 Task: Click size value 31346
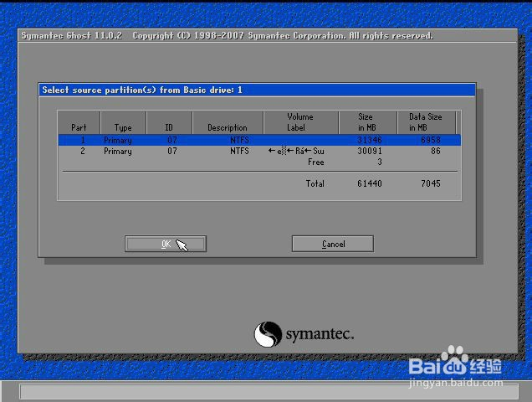pos(370,140)
